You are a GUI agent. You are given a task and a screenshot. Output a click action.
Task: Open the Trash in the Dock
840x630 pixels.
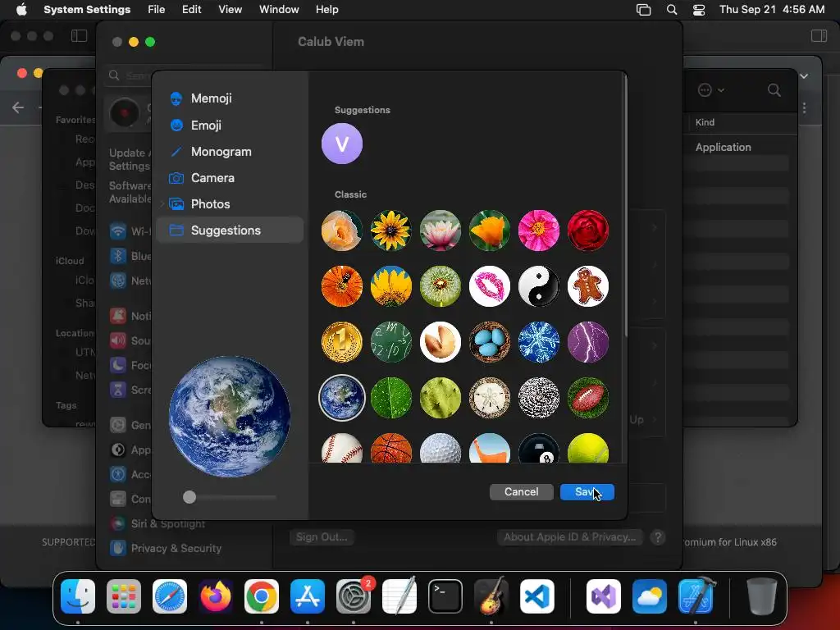[x=762, y=596]
